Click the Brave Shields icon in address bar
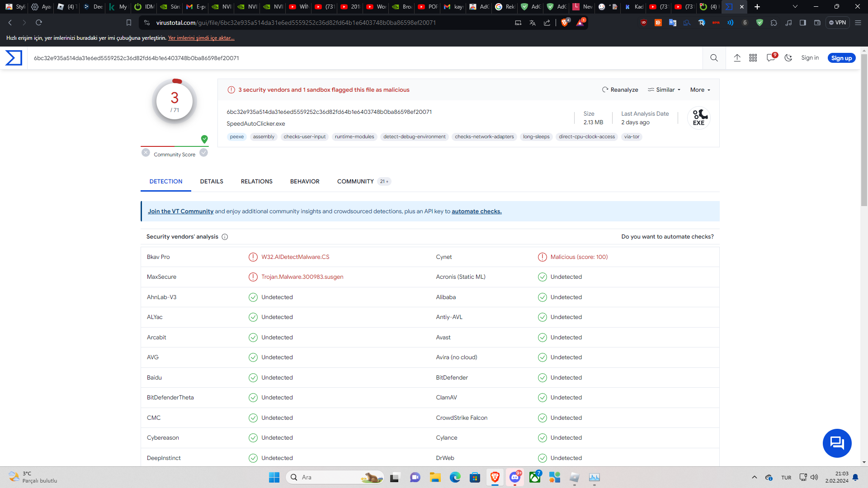The height and width of the screenshot is (488, 868). (x=564, y=23)
